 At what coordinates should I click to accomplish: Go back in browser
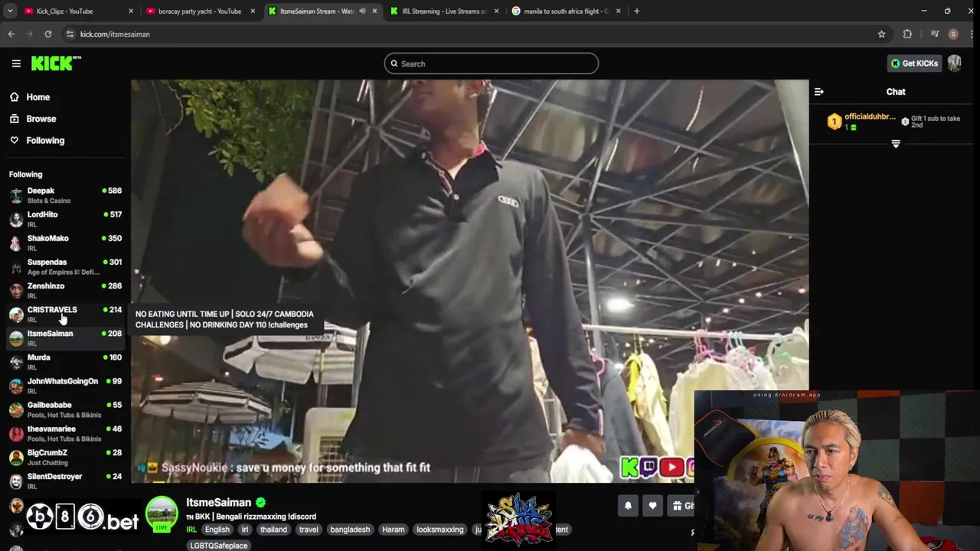[x=11, y=34]
